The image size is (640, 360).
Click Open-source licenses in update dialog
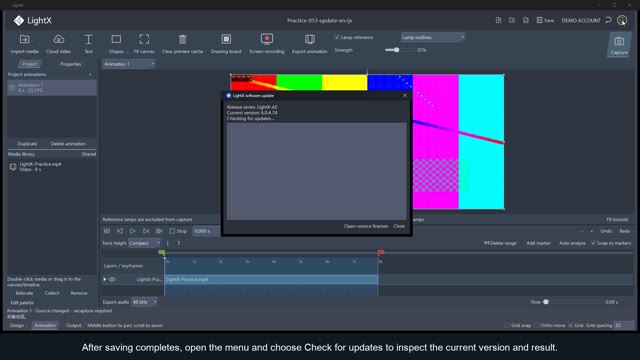point(366,226)
